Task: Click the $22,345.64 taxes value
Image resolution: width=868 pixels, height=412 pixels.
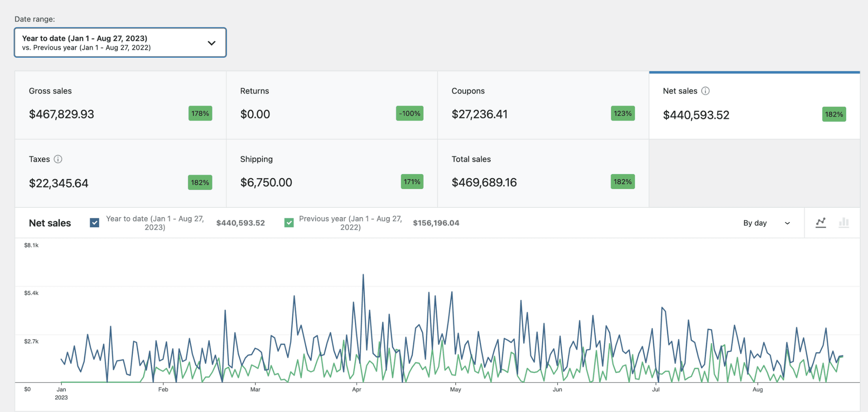Action: [x=58, y=183]
